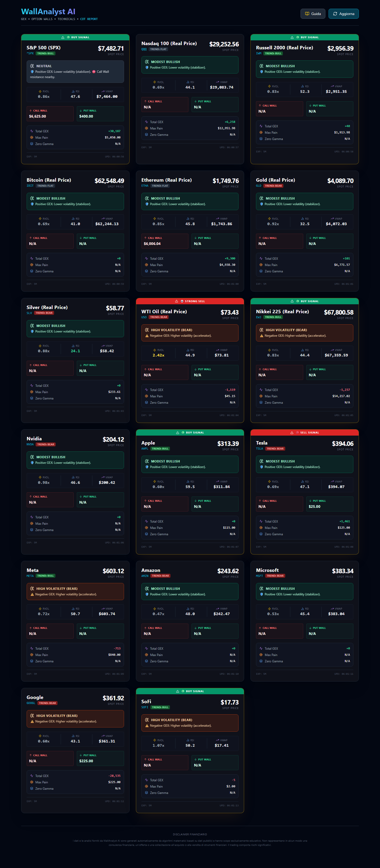The width and height of the screenshot is (380, 868).
Task: Click Google Put Wall value $225.00
Action: point(86,761)
